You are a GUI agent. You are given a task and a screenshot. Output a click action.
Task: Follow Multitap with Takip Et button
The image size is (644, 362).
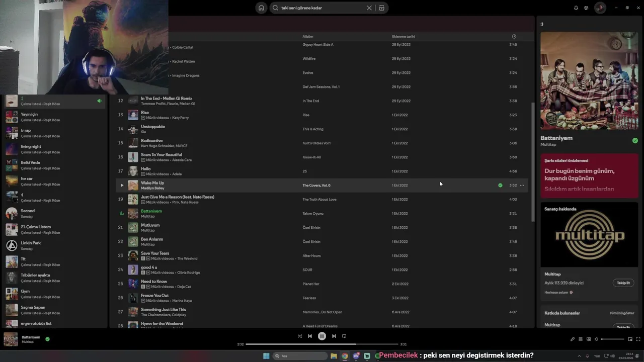click(x=623, y=283)
